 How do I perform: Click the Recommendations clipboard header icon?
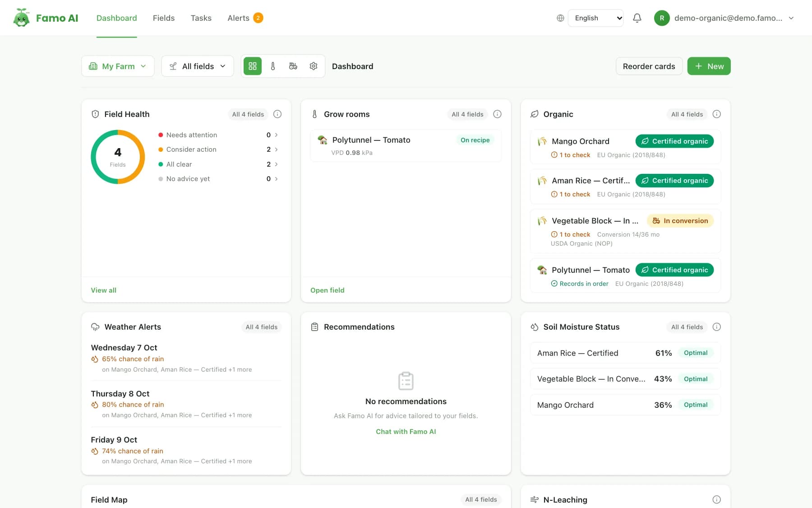pyautogui.click(x=315, y=327)
